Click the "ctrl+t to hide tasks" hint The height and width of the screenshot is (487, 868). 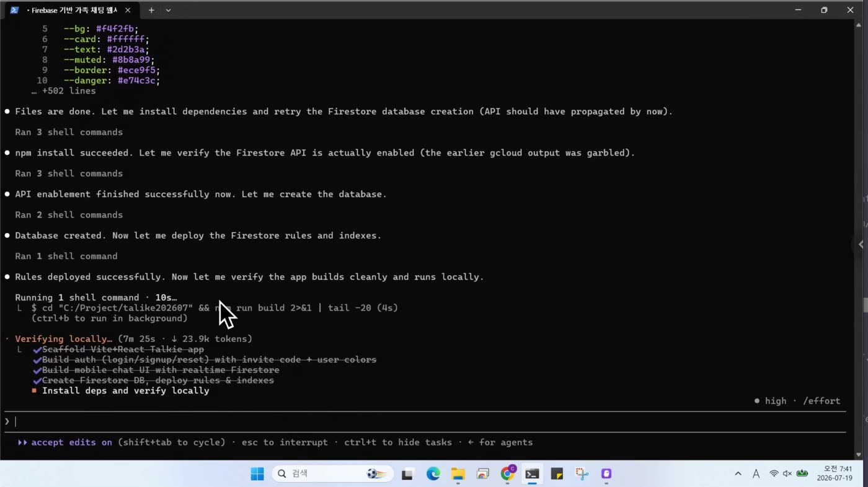(398, 442)
